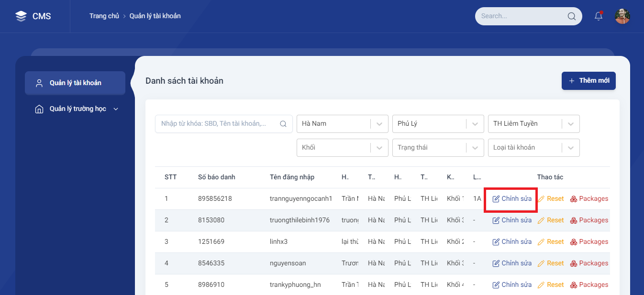The image size is (644, 295).
Task: Click Chỉnh sửa for trannguyenngocanh1
Action: click(x=512, y=199)
